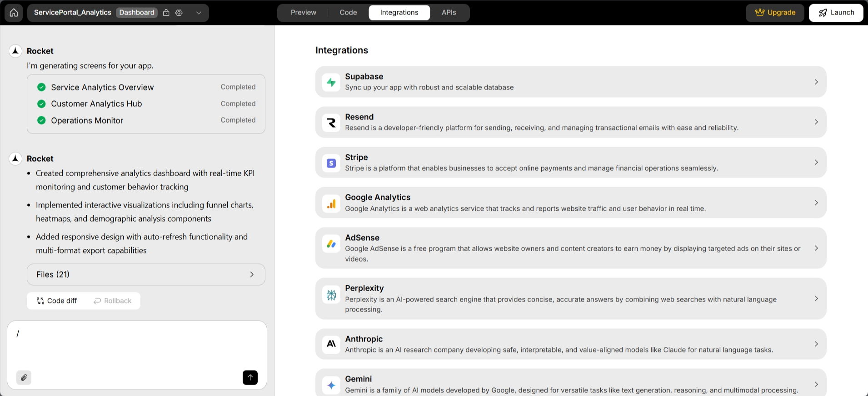Click the Resend logo icon

click(331, 123)
